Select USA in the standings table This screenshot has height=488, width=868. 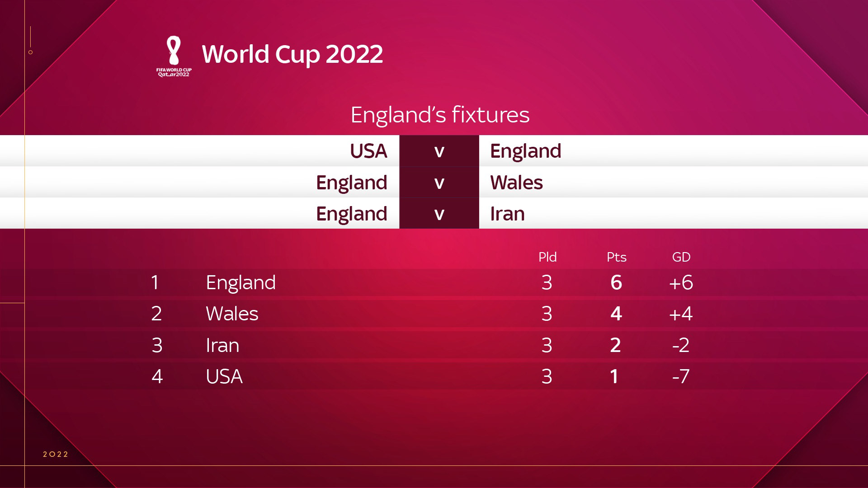pos(224,377)
